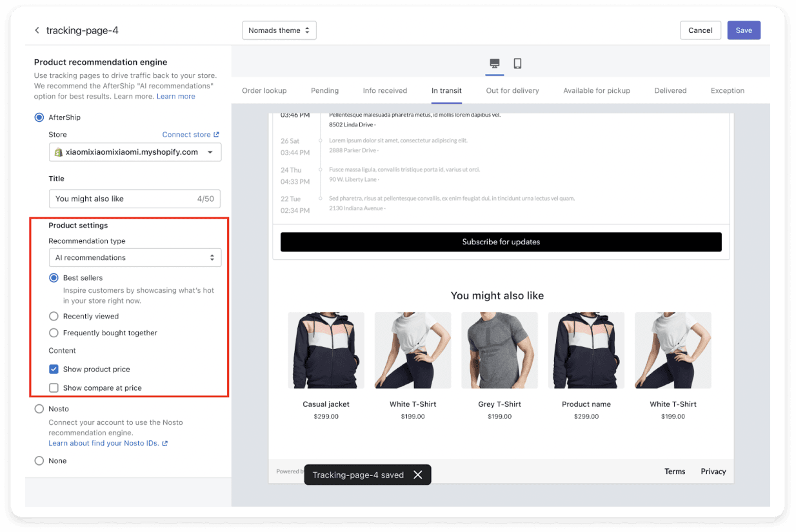Open the Nomads theme selector
The width and height of the screenshot is (796, 532).
point(279,30)
